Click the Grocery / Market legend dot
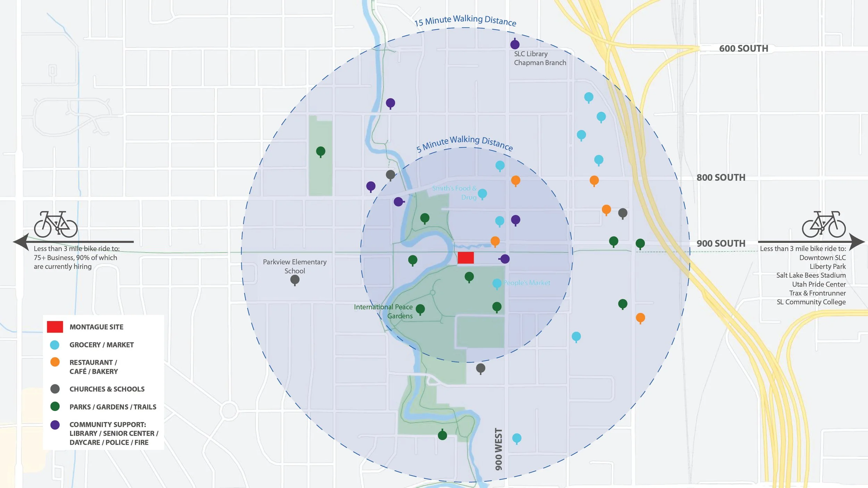868x488 pixels. pyautogui.click(x=55, y=345)
